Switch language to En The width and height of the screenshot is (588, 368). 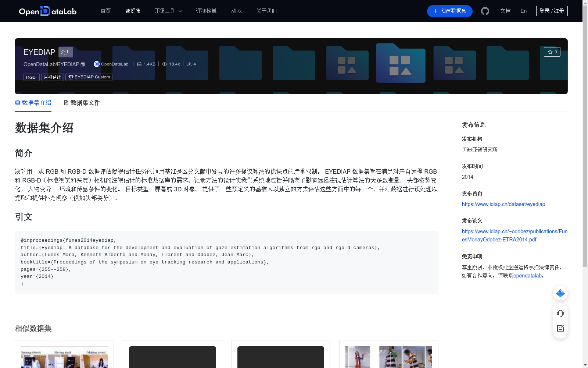tap(523, 11)
